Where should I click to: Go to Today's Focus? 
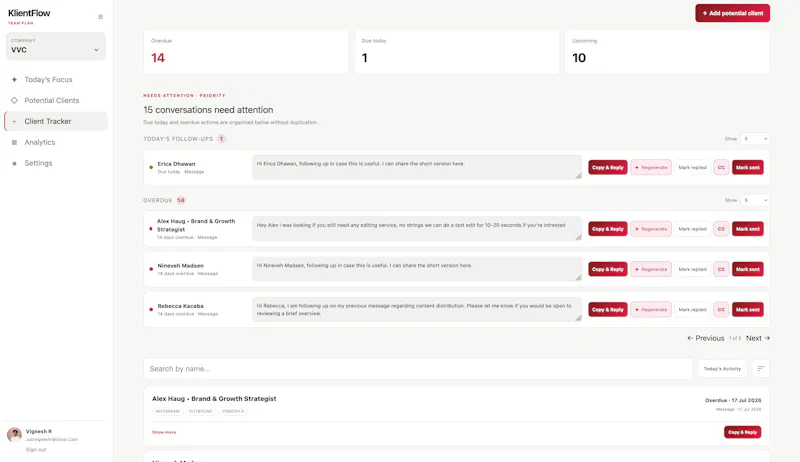click(56, 80)
